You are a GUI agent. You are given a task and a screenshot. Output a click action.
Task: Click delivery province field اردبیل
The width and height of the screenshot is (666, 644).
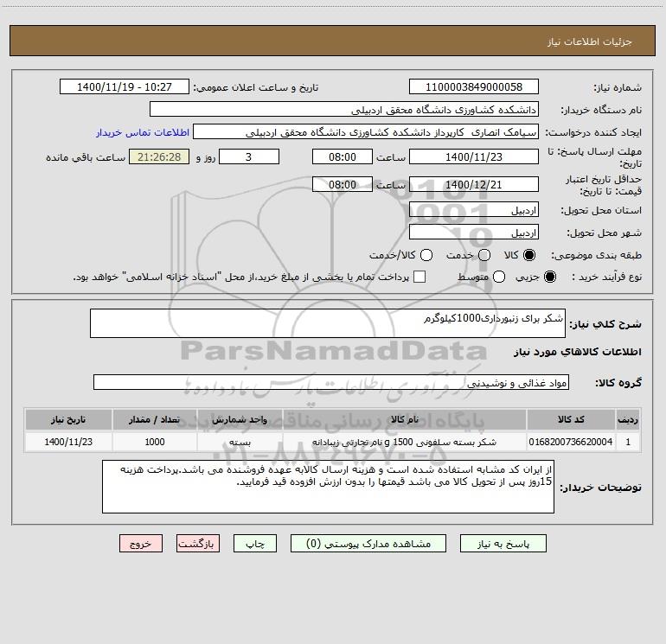474,209
